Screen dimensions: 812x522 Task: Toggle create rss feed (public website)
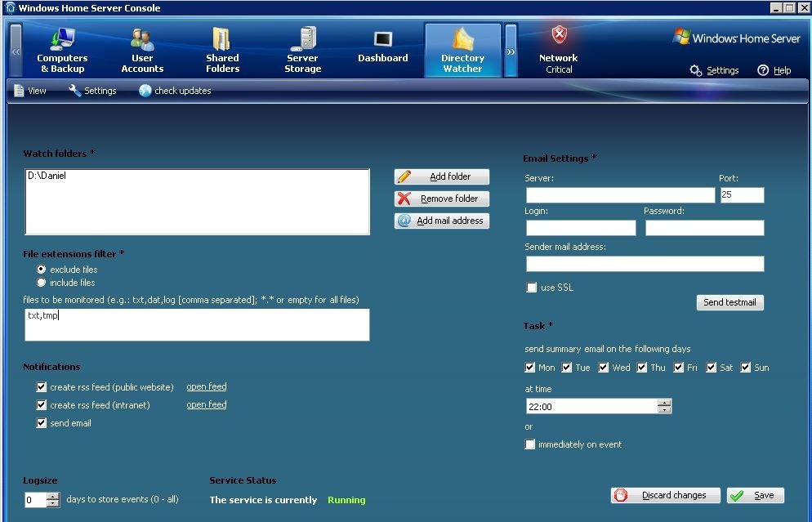(x=42, y=387)
